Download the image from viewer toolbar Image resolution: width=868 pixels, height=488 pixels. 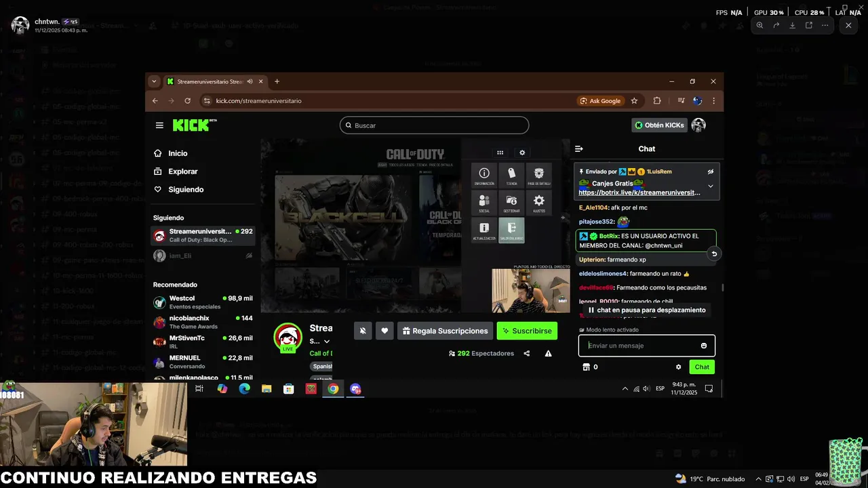pyautogui.click(x=792, y=25)
